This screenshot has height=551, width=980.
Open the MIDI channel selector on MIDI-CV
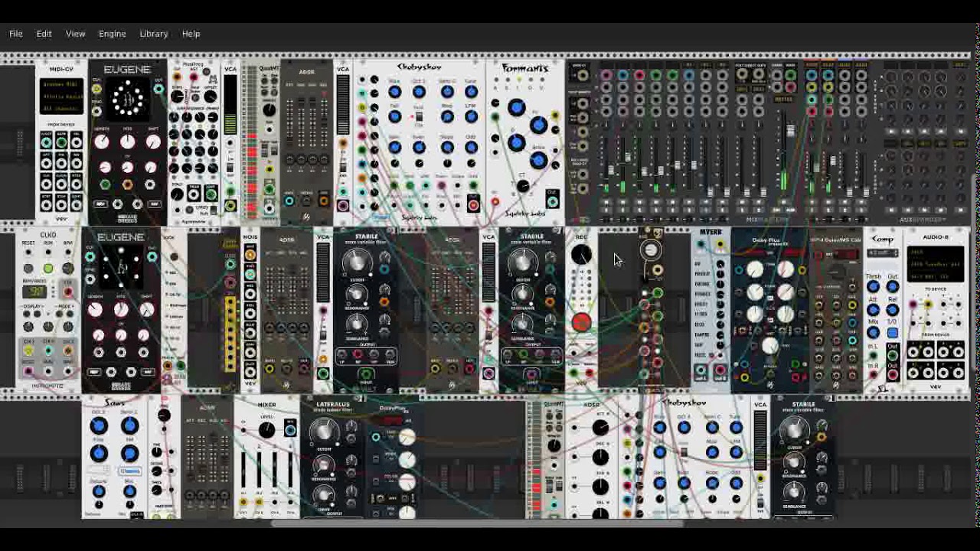(x=62, y=107)
